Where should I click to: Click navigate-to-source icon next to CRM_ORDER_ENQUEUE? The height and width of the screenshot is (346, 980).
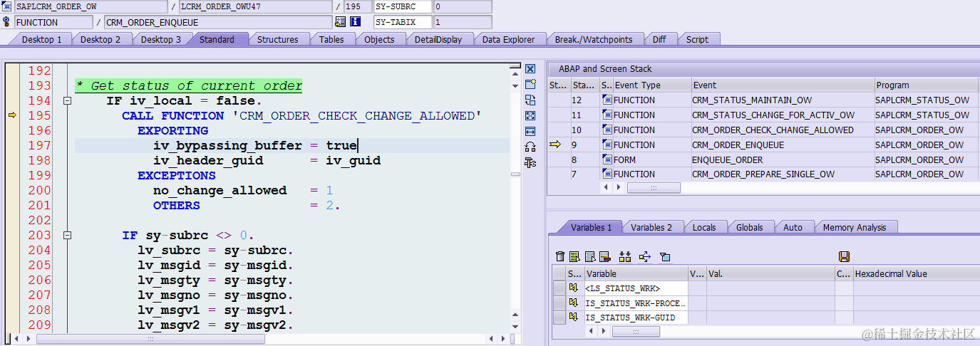[x=341, y=22]
